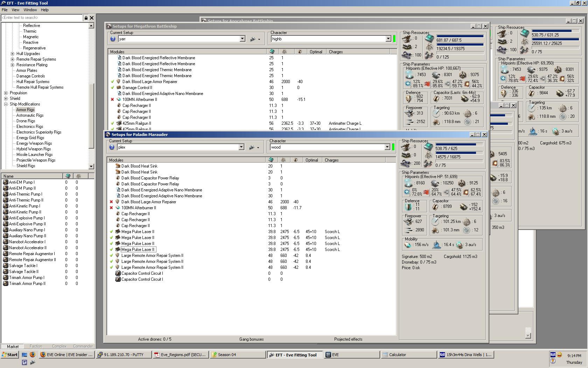Open the Window menu
The image size is (588, 368).
(x=30, y=10)
